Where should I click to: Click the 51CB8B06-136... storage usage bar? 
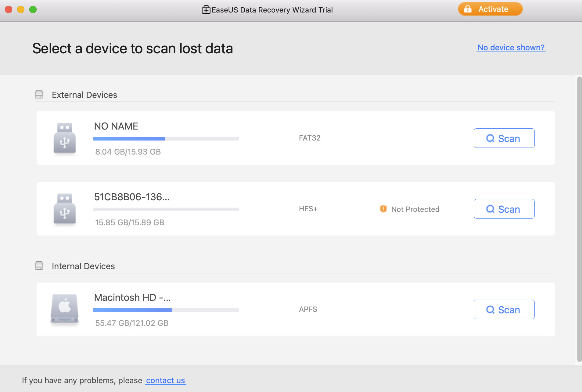[x=166, y=209]
